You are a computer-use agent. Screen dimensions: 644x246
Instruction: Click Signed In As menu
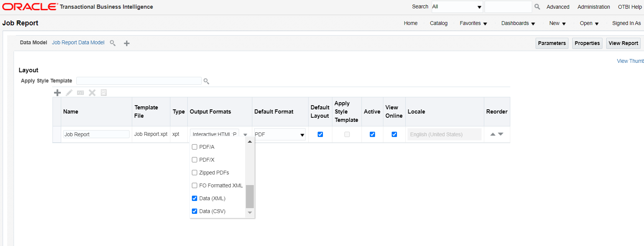pyautogui.click(x=627, y=23)
